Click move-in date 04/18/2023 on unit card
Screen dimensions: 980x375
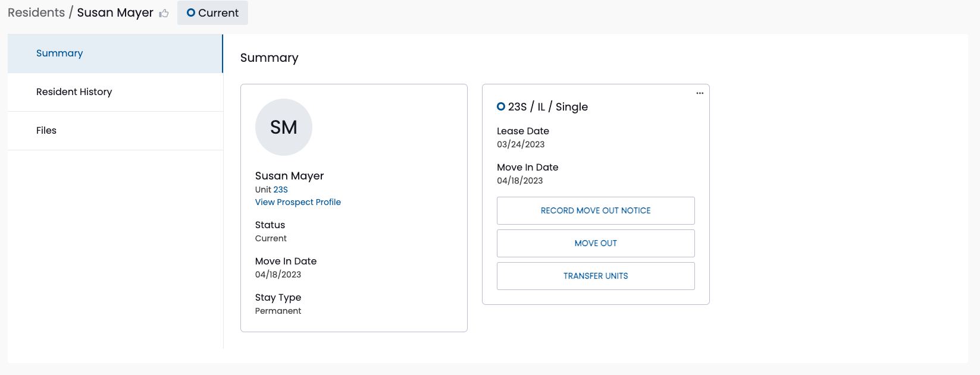(520, 181)
